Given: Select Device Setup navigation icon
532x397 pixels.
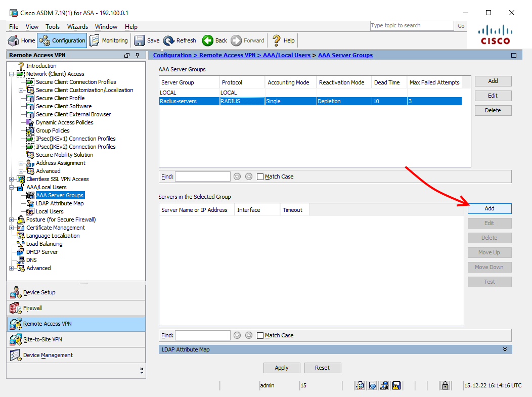Looking at the screenshot, I should pos(16,292).
